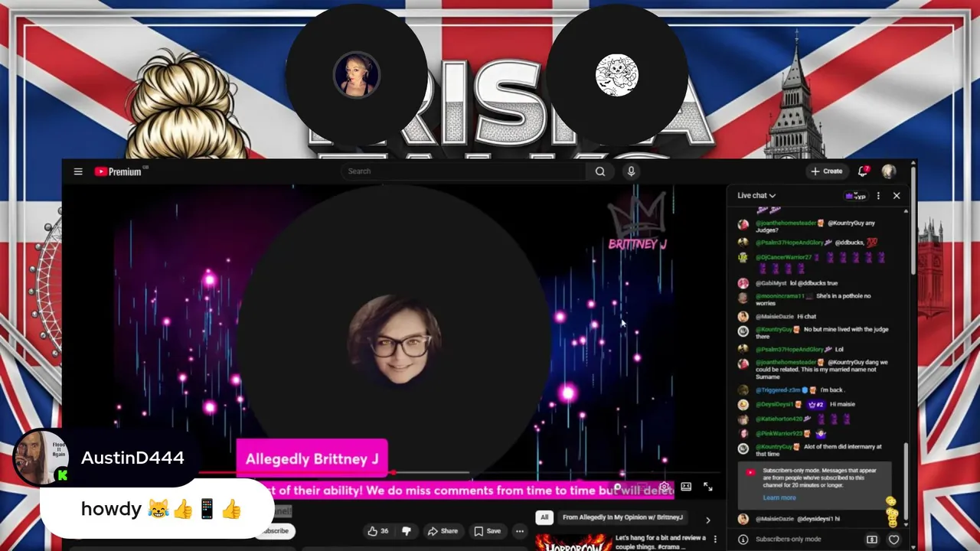
Task: Open the notifications bell
Action: [x=863, y=171]
